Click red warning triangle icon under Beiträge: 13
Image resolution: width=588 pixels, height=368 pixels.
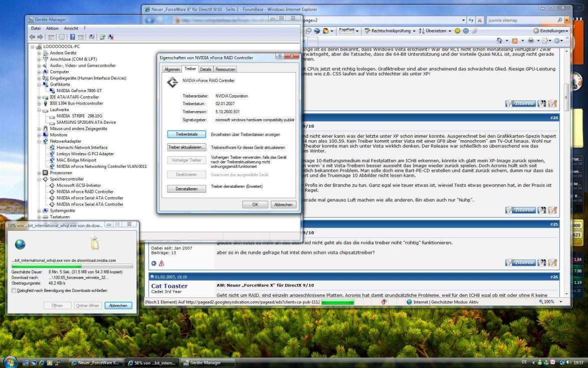(161, 263)
